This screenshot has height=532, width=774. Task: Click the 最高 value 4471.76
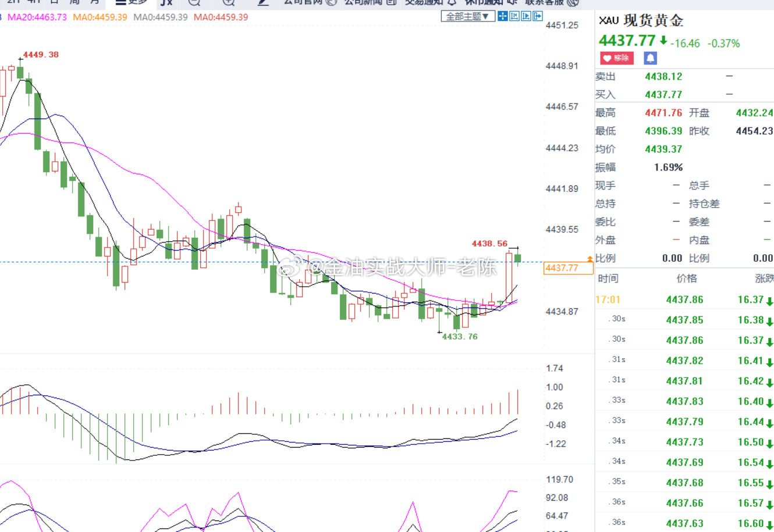(663, 113)
